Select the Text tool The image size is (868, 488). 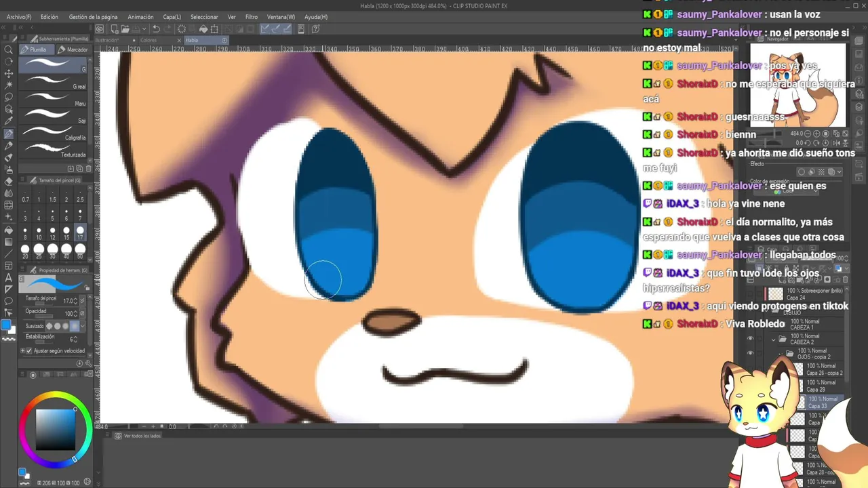[x=9, y=278]
